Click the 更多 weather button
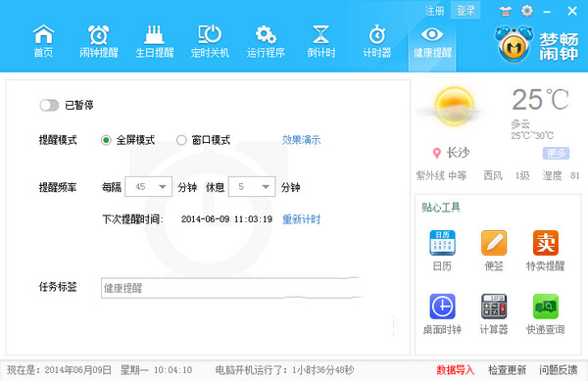The image size is (588, 381). [556, 153]
